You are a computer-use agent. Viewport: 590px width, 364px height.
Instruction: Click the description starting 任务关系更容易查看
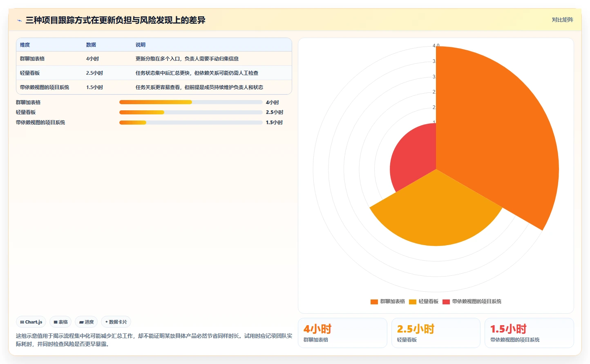199,87
